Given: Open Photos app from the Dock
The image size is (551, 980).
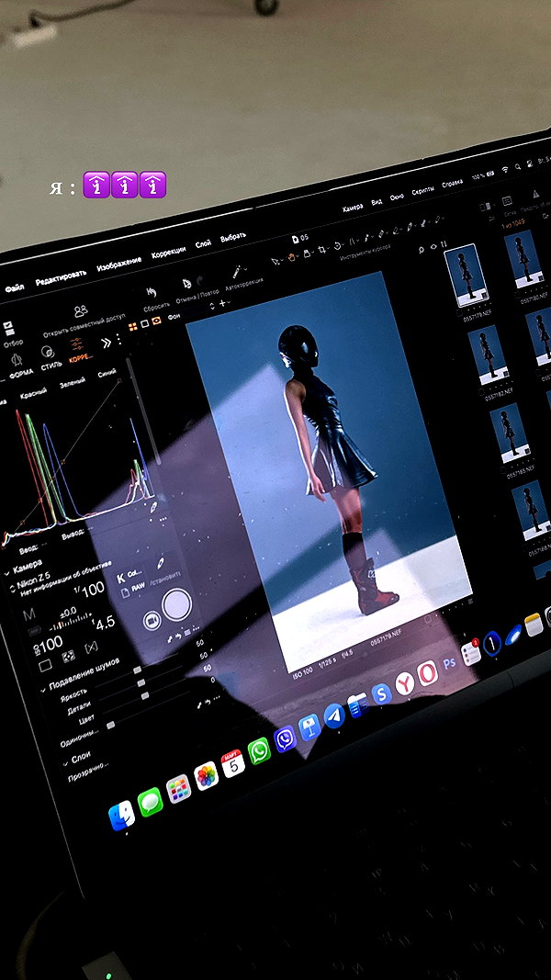Looking at the screenshot, I should click(x=206, y=775).
